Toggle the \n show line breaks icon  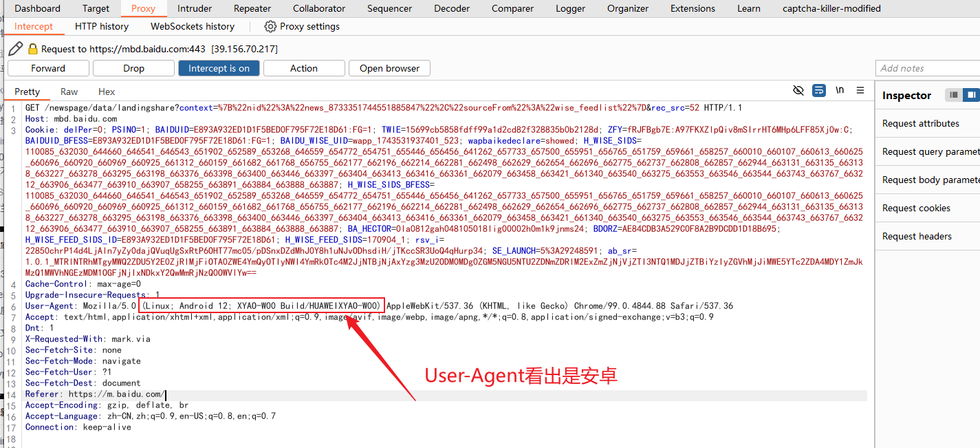[x=840, y=91]
